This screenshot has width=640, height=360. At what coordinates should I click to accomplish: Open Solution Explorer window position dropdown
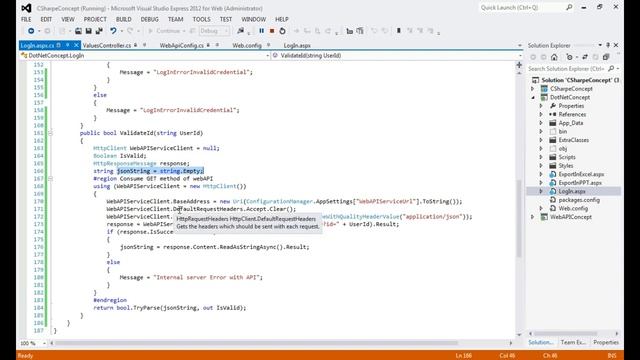[600, 45]
